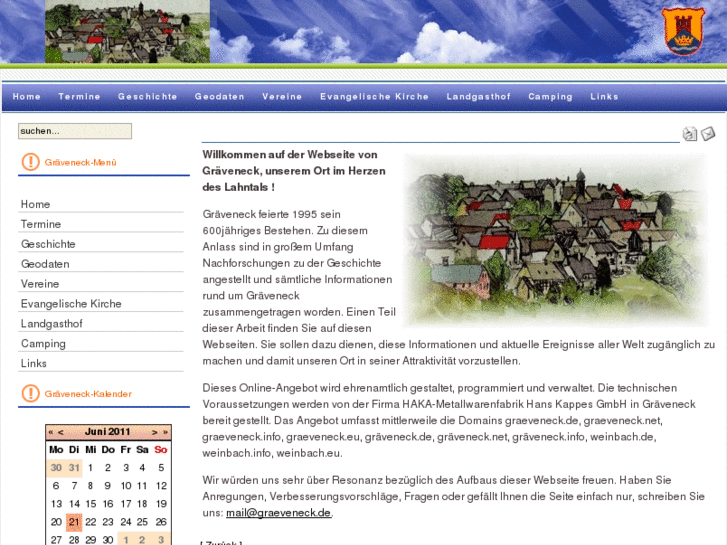Select Camping in the sidebar menu

[x=101, y=344]
